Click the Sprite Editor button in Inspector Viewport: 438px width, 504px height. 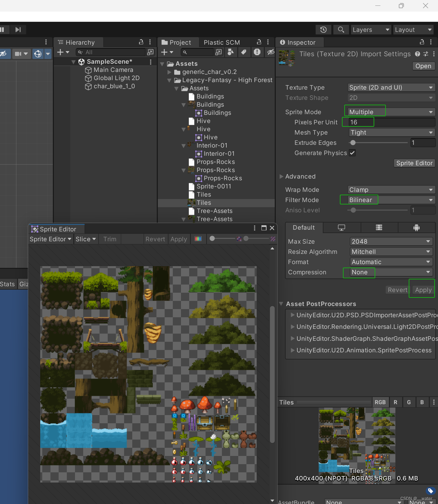coord(414,163)
